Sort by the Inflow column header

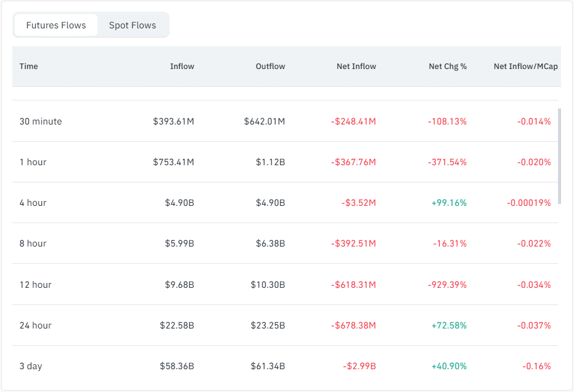[x=182, y=66]
